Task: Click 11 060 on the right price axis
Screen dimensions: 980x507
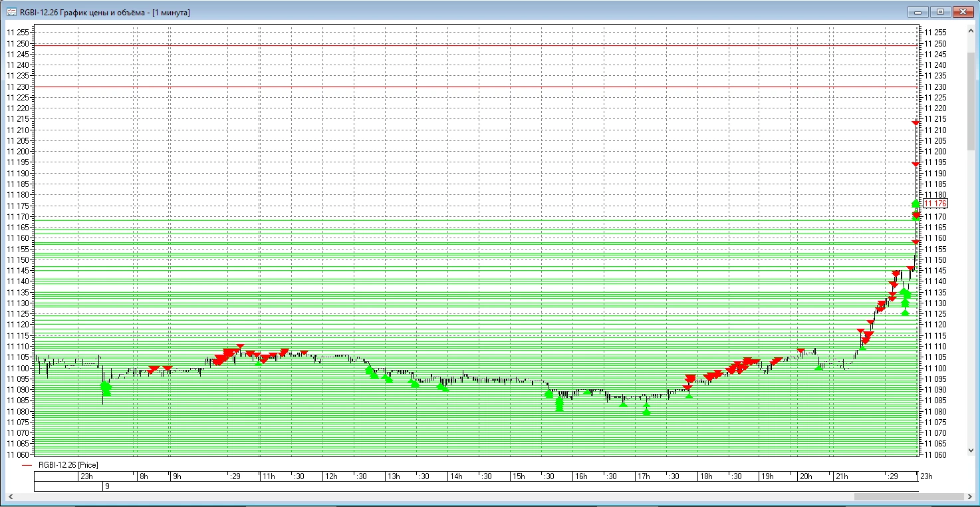Action: tap(935, 454)
